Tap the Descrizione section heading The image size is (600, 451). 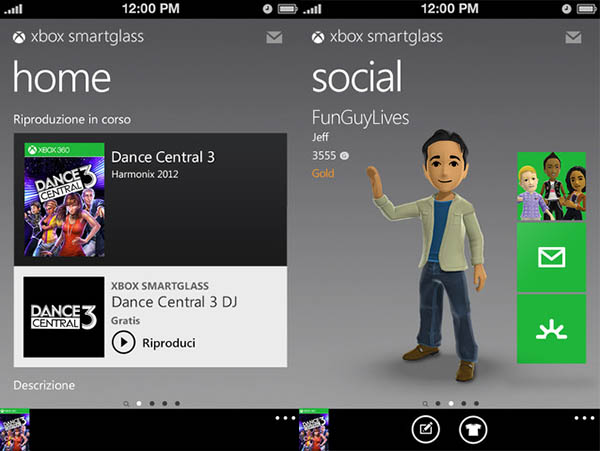click(44, 385)
